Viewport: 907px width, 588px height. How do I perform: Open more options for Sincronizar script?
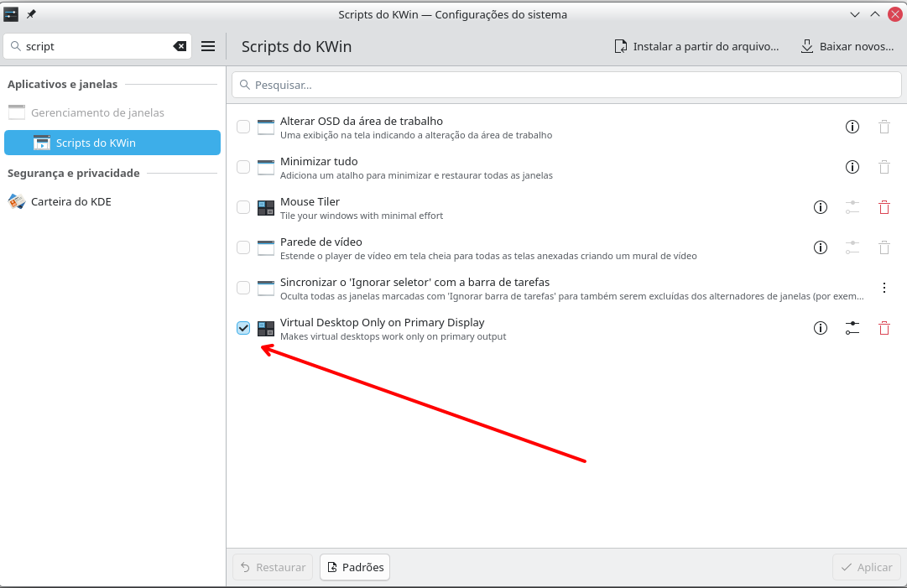884,288
